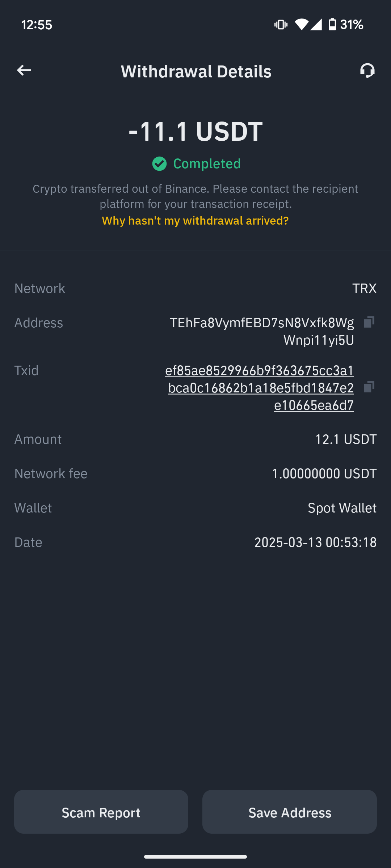
Task: Tap the vibrate mode status icon
Action: (x=281, y=25)
